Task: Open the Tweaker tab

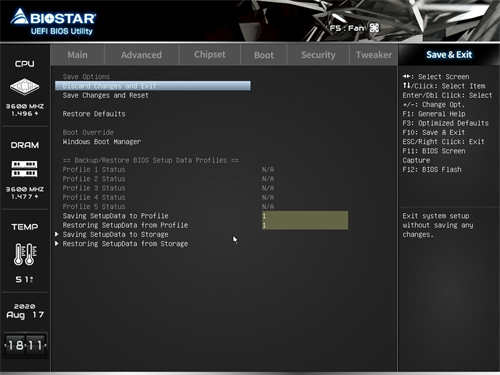Action: (374, 55)
